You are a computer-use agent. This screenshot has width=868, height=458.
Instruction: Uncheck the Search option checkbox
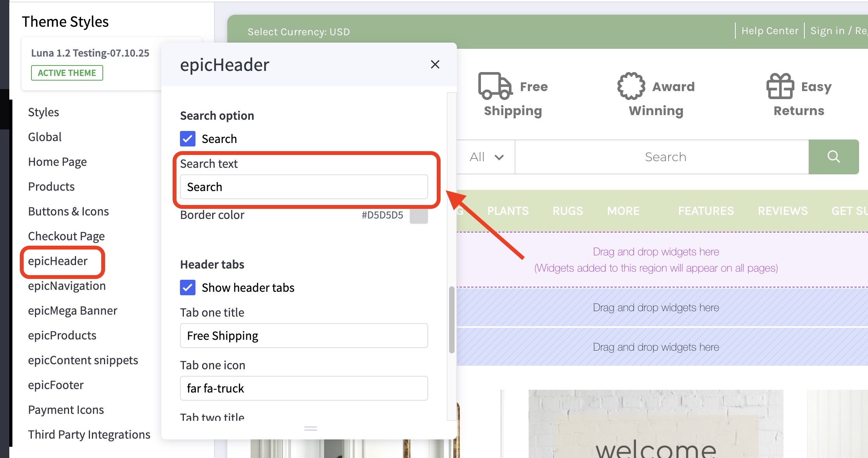point(187,139)
